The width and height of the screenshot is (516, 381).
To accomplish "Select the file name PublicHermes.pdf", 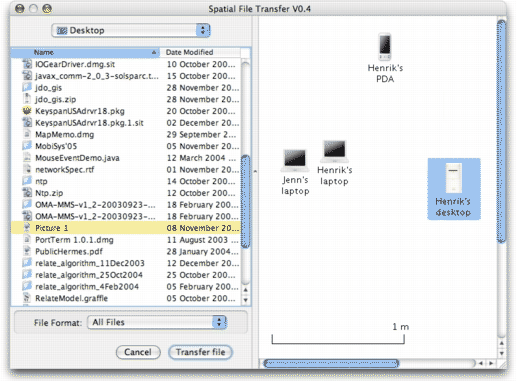I will pos(69,251).
